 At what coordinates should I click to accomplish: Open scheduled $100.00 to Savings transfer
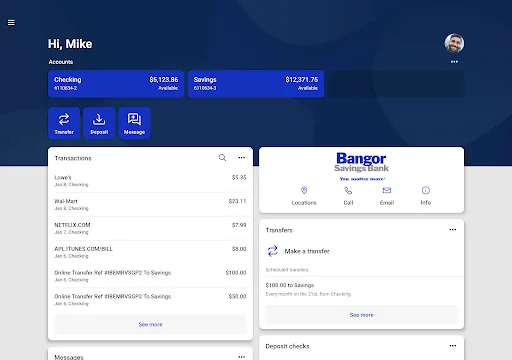coord(361,289)
